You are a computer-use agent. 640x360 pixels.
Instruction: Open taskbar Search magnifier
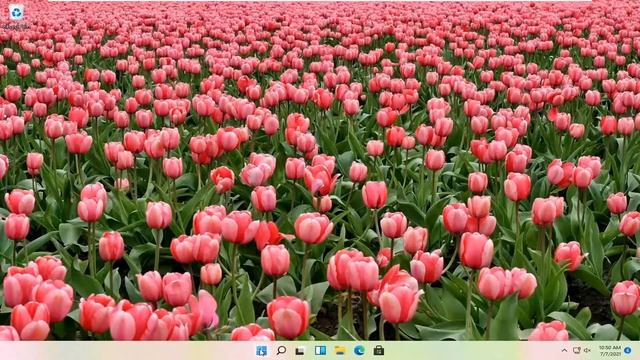(281, 350)
